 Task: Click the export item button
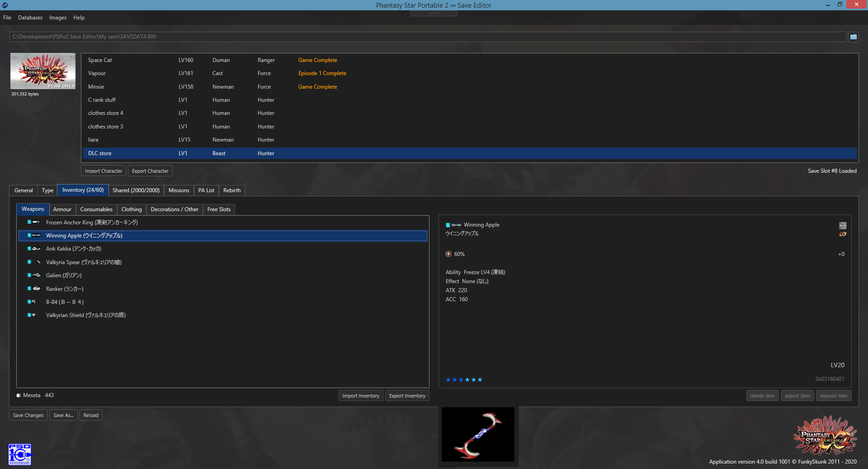tap(797, 396)
